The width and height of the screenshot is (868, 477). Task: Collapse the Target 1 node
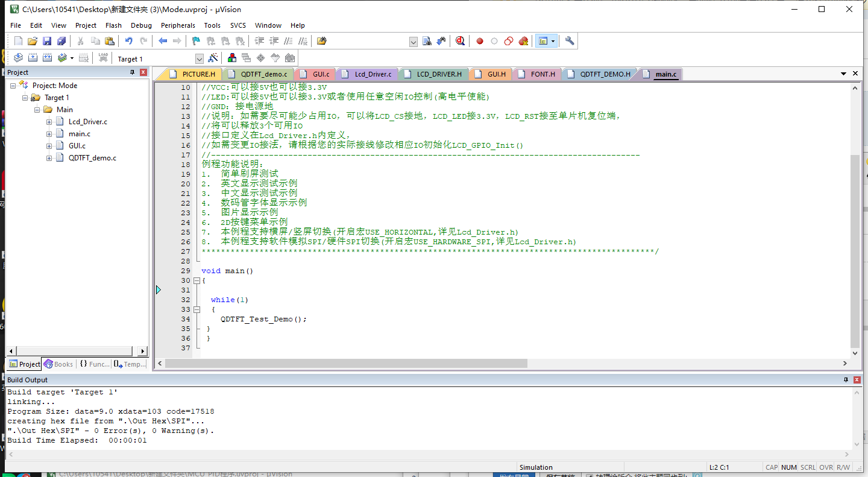pyautogui.click(x=25, y=98)
